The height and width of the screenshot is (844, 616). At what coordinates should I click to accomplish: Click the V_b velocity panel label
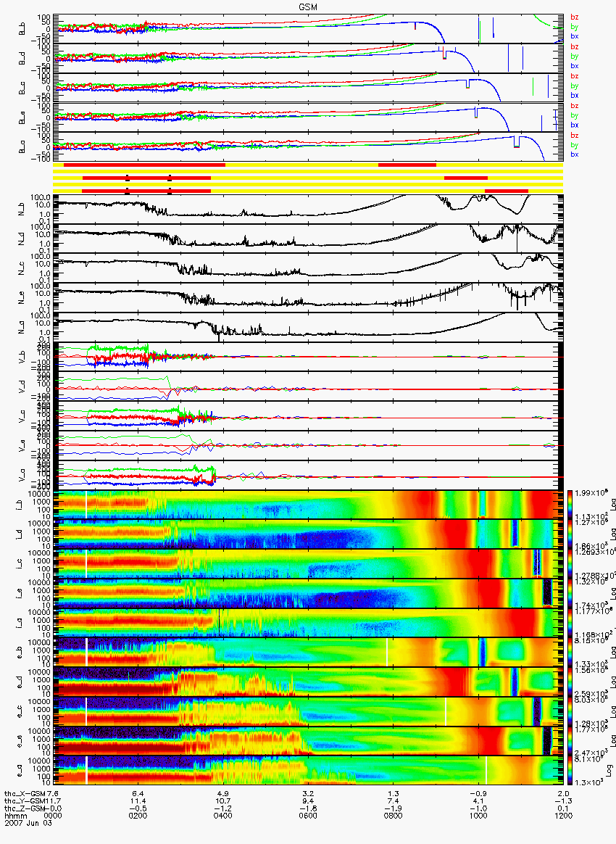22,357
